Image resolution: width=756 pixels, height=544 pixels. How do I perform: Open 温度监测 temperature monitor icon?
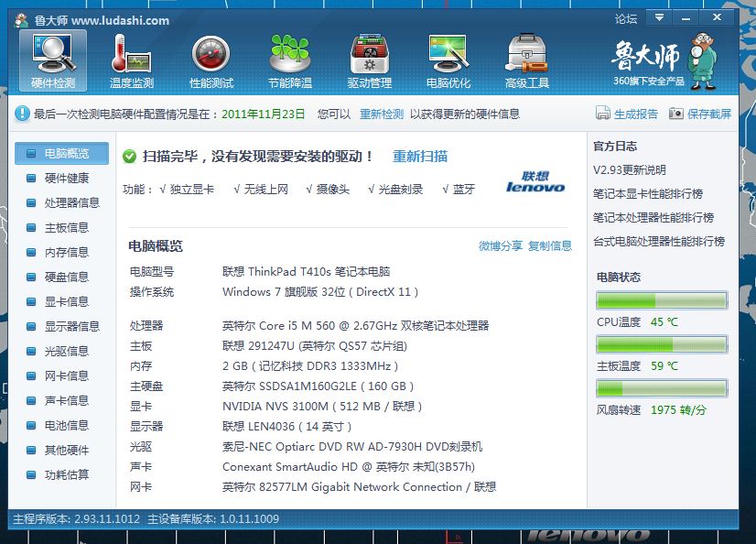[132, 60]
